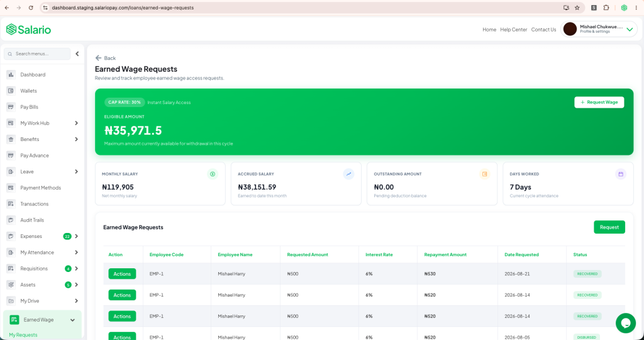Viewport: 644px width, 340px height.
Task: Open the Contact Us nav link
Action: click(x=543, y=30)
